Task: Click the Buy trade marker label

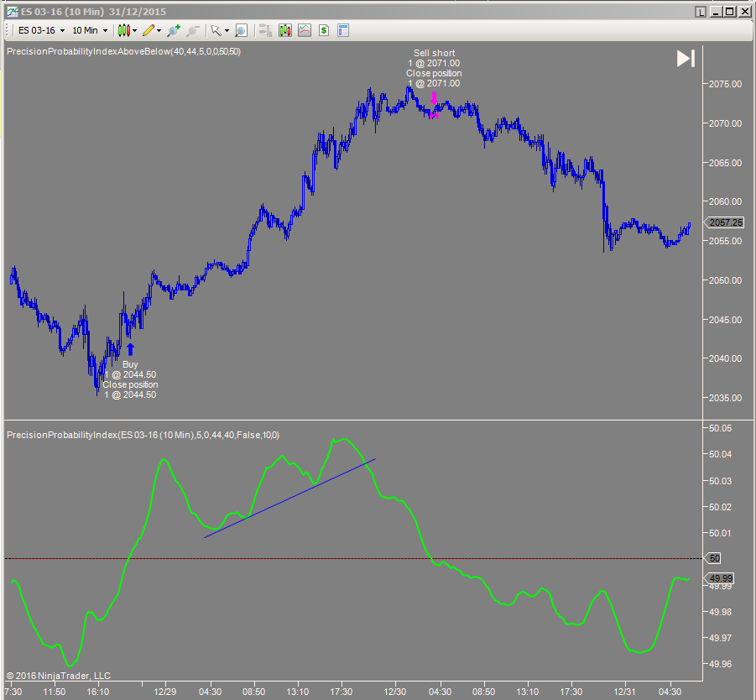Action: click(x=129, y=364)
